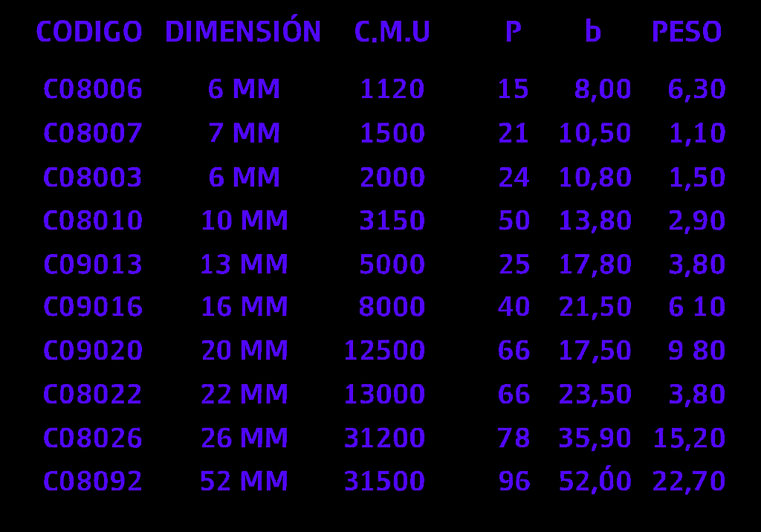Click the 52 MM dimension cell
This screenshot has height=532, width=761.
[x=244, y=481]
